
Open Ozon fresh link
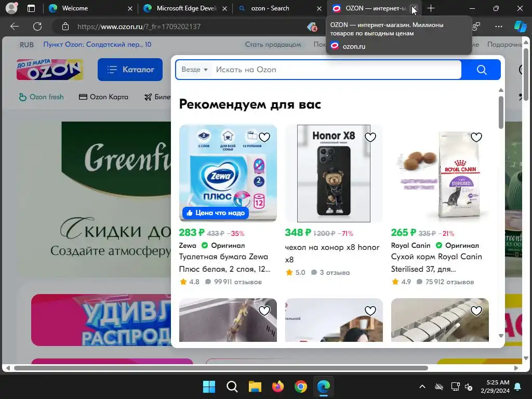[41, 97]
